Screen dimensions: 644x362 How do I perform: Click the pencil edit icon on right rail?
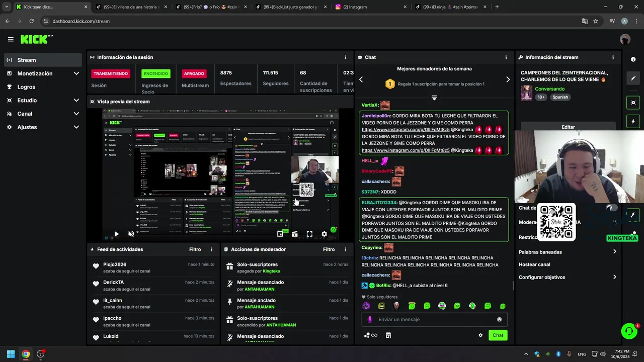point(633,78)
